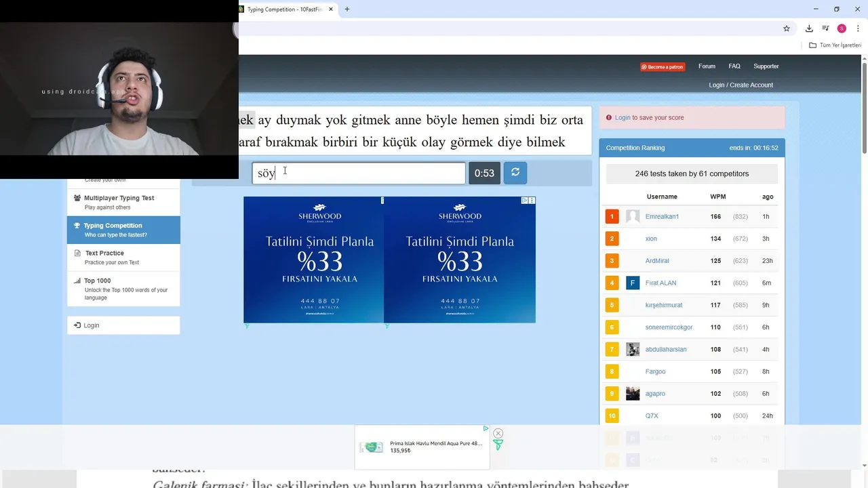Viewport: 868px width, 488px height.
Task: Open abdullaharslan user profile
Action: pyautogui.click(x=666, y=349)
